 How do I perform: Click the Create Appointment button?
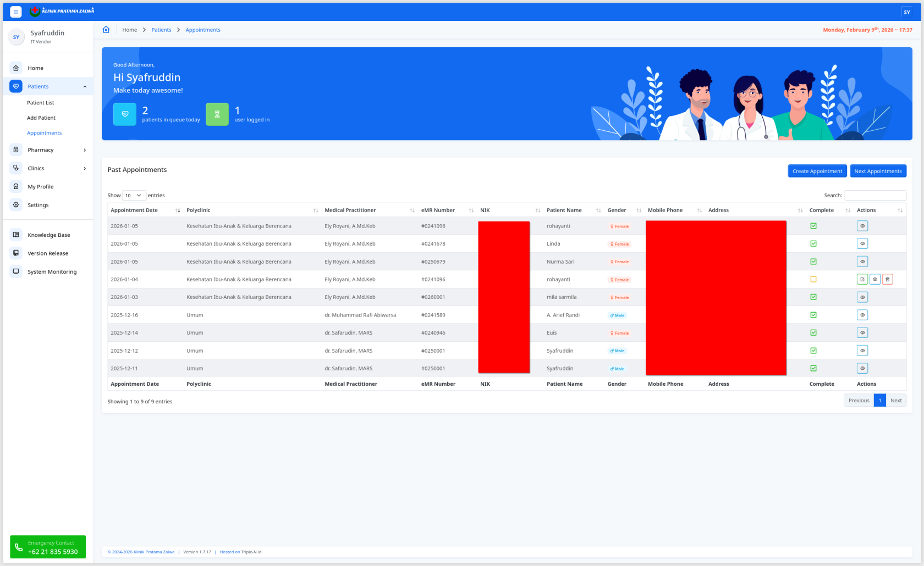[817, 171]
